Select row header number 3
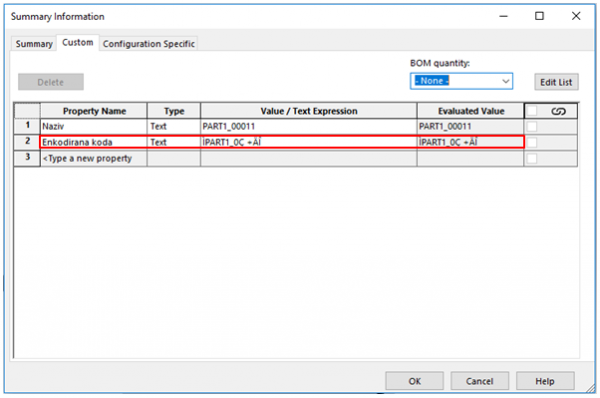 [x=27, y=158]
